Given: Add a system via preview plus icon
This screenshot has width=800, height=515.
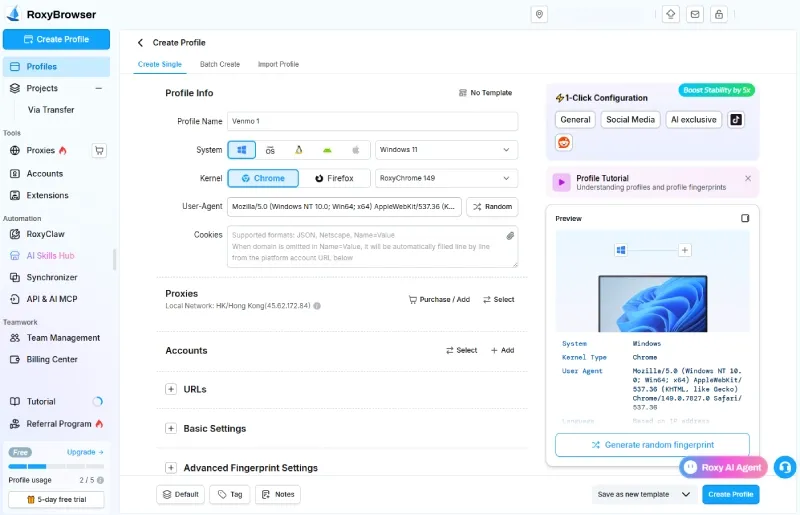Looking at the screenshot, I should tap(685, 250).
